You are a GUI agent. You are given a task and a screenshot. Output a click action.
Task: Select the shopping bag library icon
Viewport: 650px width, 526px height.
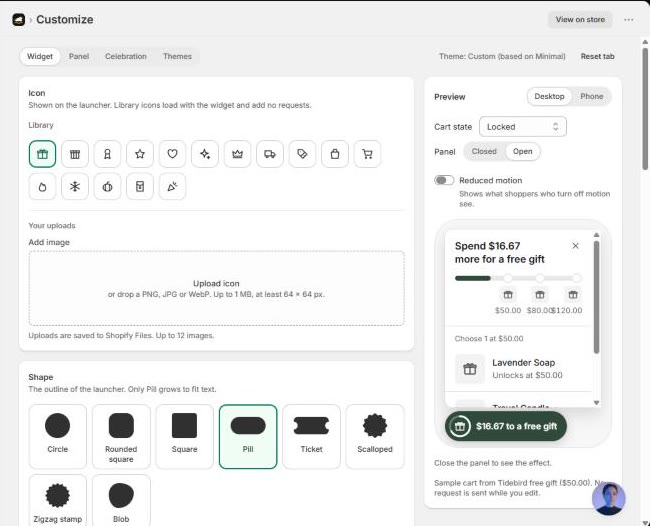click(335, 154)
